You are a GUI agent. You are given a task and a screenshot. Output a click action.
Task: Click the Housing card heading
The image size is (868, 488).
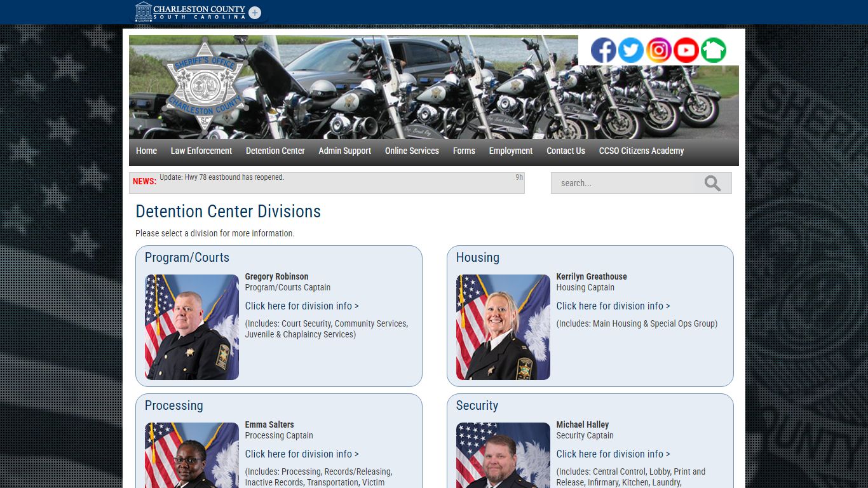click(478, 257)
